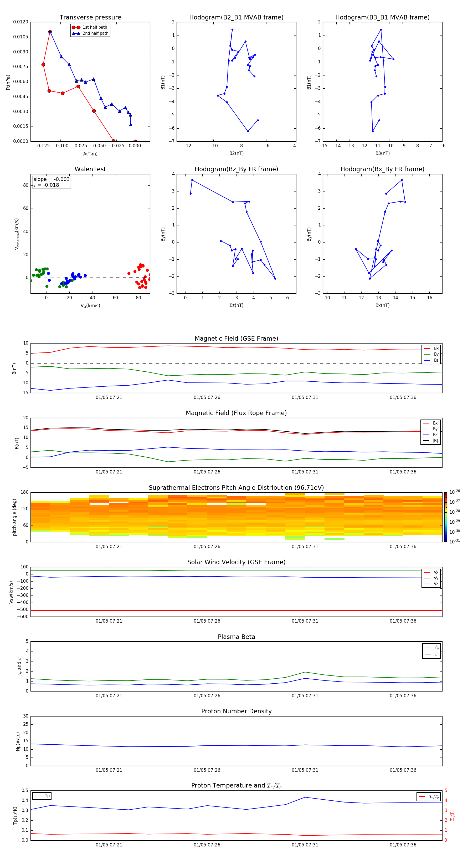Click the "Bx(nT)" x-axis label
Viewport: 473px width, 868px height.
(x=382, y=305)
